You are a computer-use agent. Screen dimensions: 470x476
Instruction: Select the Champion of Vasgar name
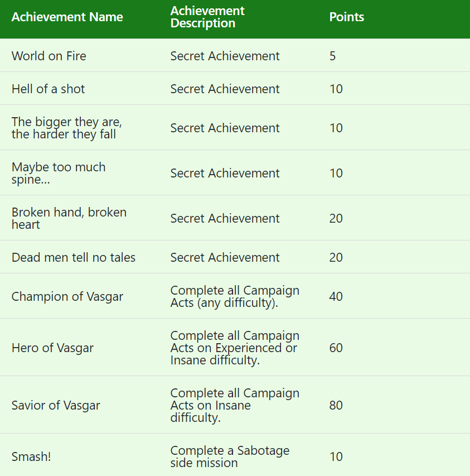coord(67,296)
